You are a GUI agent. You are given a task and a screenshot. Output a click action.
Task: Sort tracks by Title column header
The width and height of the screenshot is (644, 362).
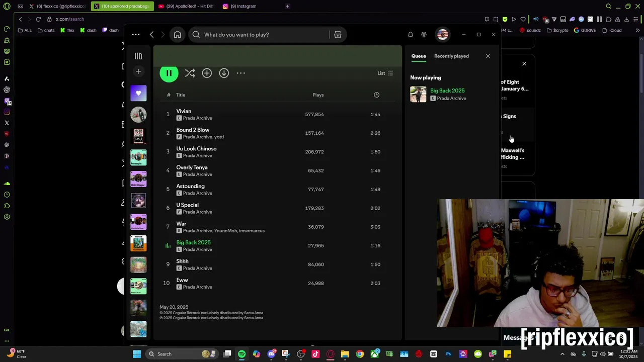click(x=181, y=95)
